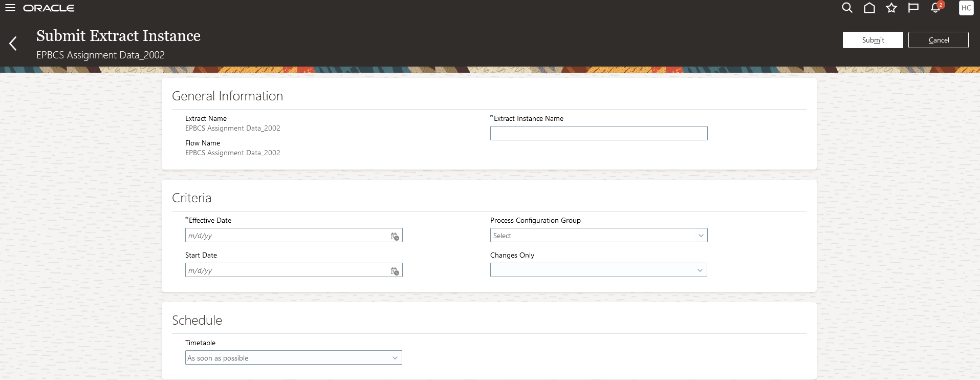Click the 'Criteria' section heading
The height and width of the screenshot is (380, 980).
tap(191, 198)
